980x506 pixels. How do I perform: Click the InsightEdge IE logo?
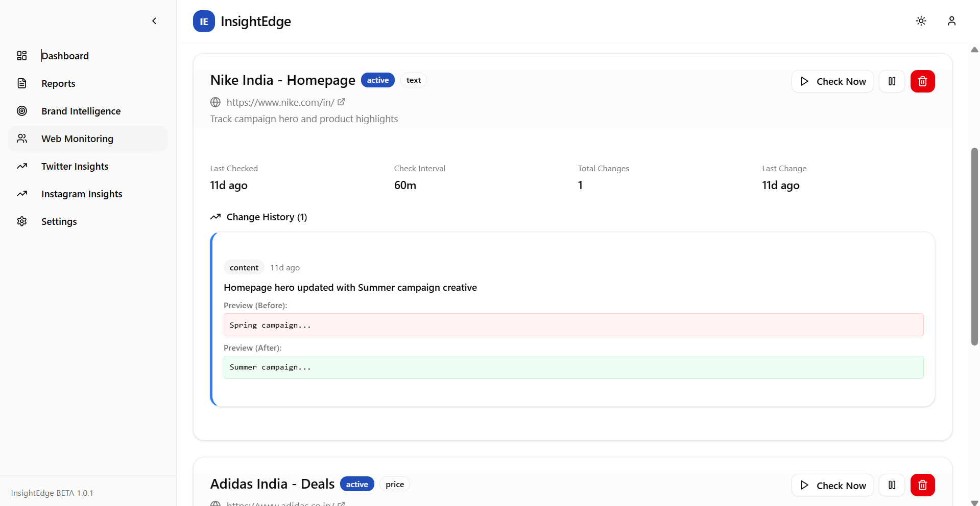point(204,21)
